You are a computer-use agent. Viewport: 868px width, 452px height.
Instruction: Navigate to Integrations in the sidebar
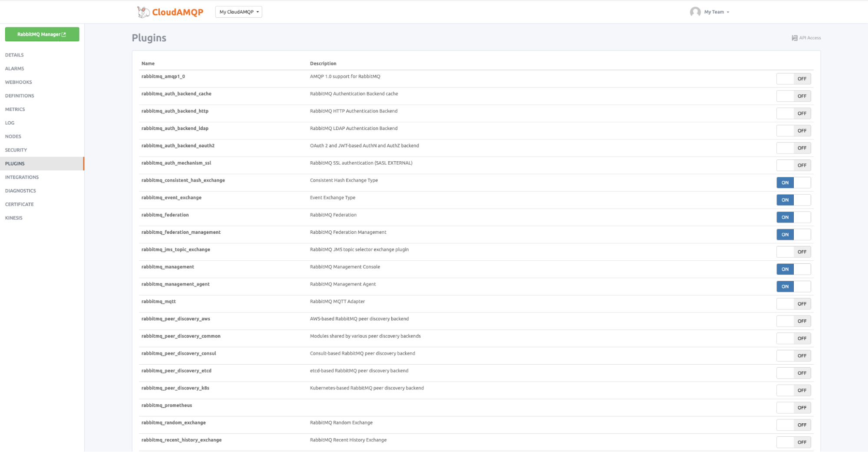tap(22, 177)
